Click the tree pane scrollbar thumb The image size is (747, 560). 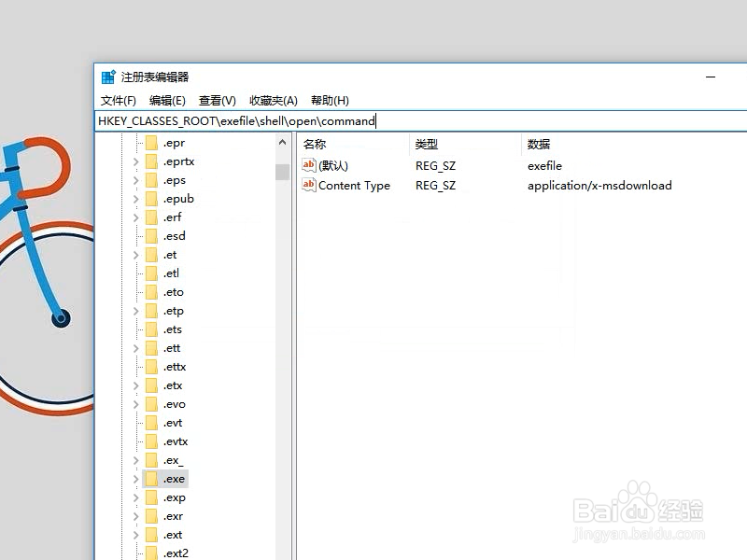(x=283, y=172)
